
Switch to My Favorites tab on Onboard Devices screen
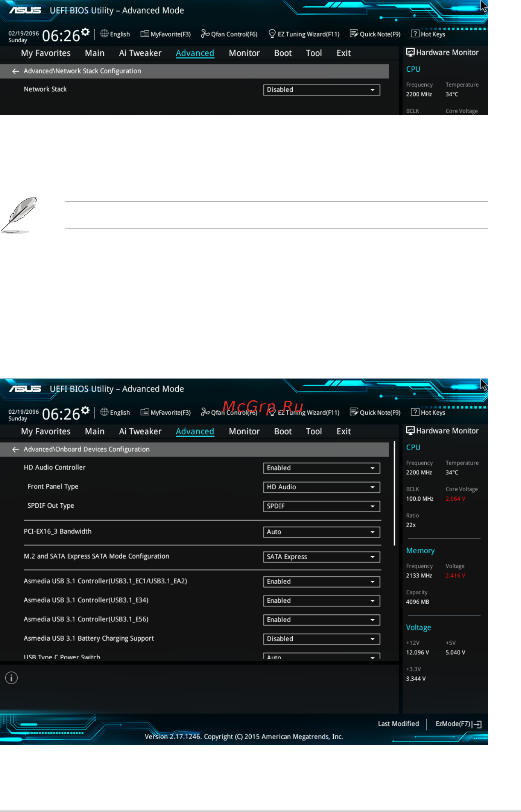point(46,431)
